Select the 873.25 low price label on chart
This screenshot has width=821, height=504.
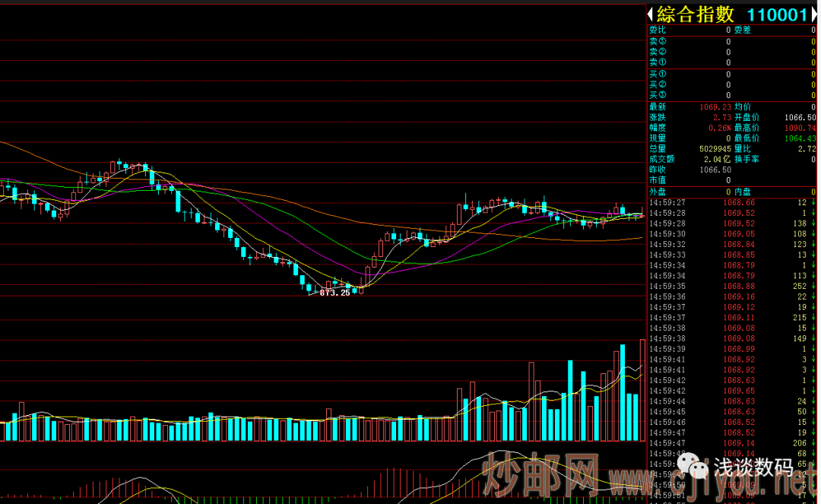pos(334,293)
